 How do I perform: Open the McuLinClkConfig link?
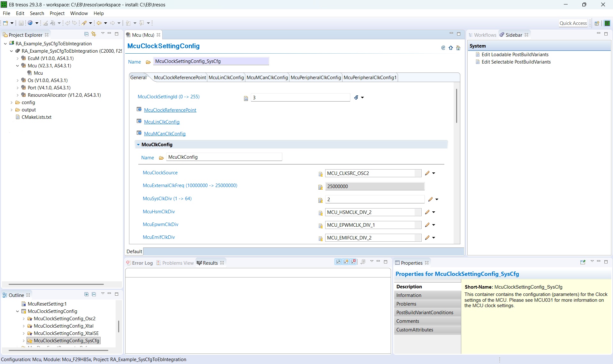click(x=162, y=122)
